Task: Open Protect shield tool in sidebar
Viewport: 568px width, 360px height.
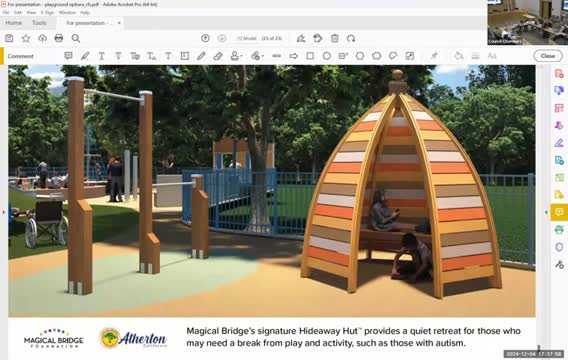Action: point(559,247)
